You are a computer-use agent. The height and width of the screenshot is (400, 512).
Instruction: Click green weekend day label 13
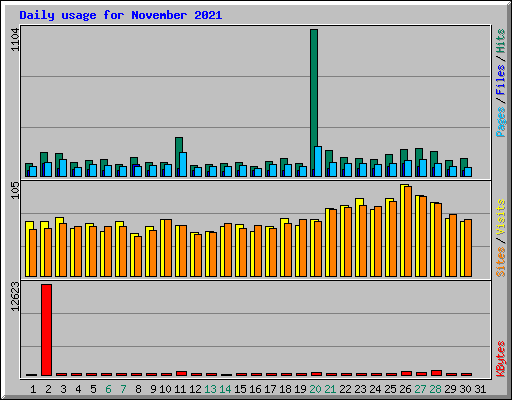(x=210, y=389)
